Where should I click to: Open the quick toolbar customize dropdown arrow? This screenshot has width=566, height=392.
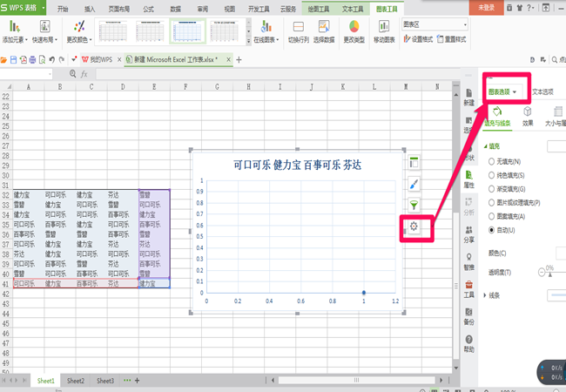74,59
